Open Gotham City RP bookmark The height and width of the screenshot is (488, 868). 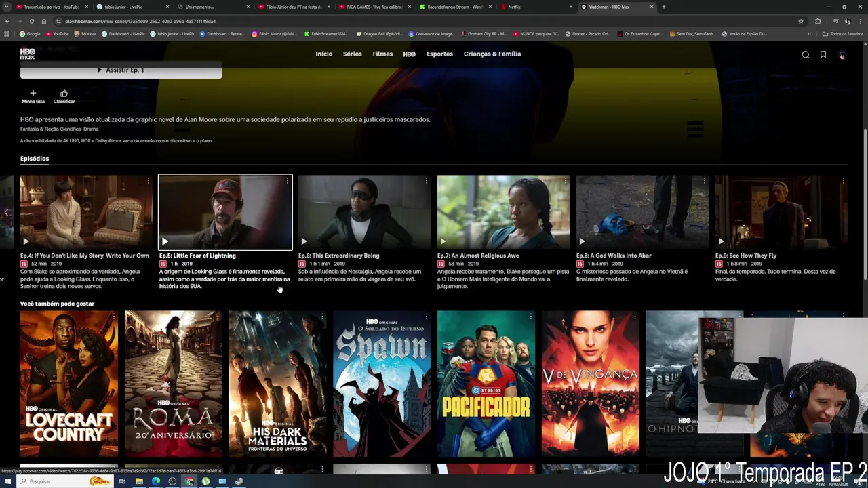(x=484, y=33)
